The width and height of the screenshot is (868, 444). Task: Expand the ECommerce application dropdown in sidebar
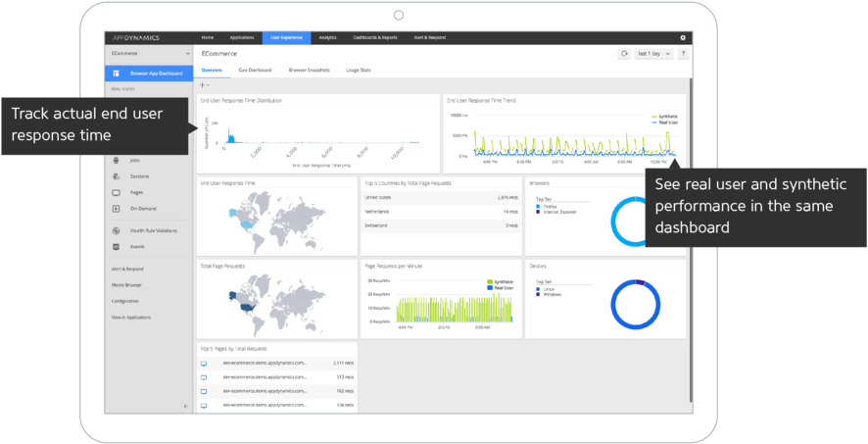(x=186, y=53)
